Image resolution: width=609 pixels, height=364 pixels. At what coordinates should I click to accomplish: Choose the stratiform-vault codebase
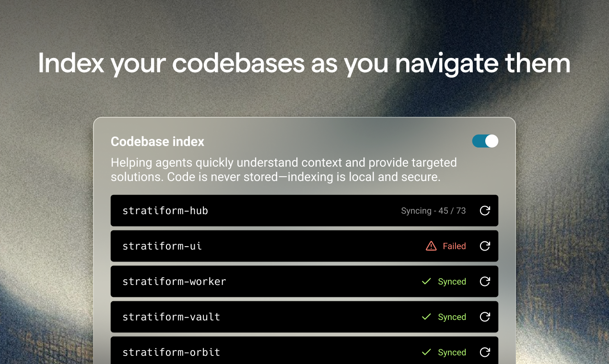click(304, 317)
